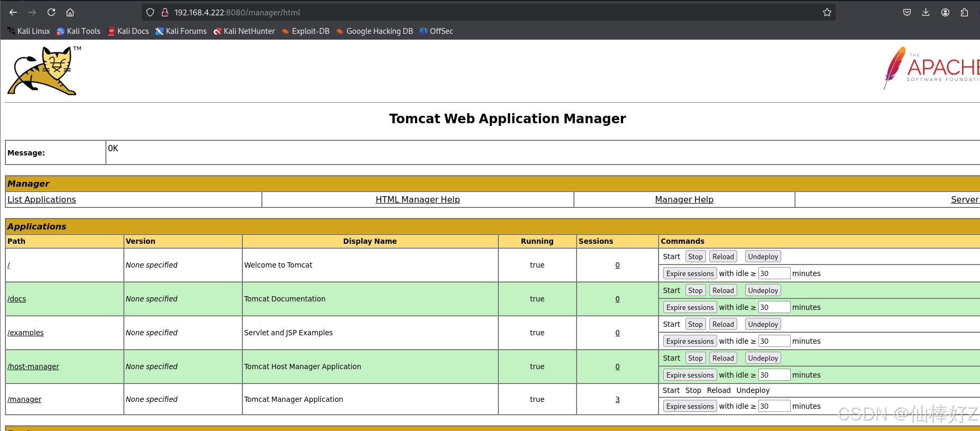980x431 pixels.
Task: Stop the /examples application
Action: [695, 324]
